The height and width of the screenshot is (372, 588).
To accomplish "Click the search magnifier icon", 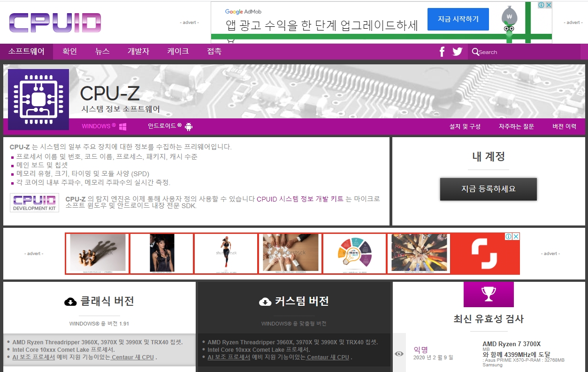I will point(475,52).
